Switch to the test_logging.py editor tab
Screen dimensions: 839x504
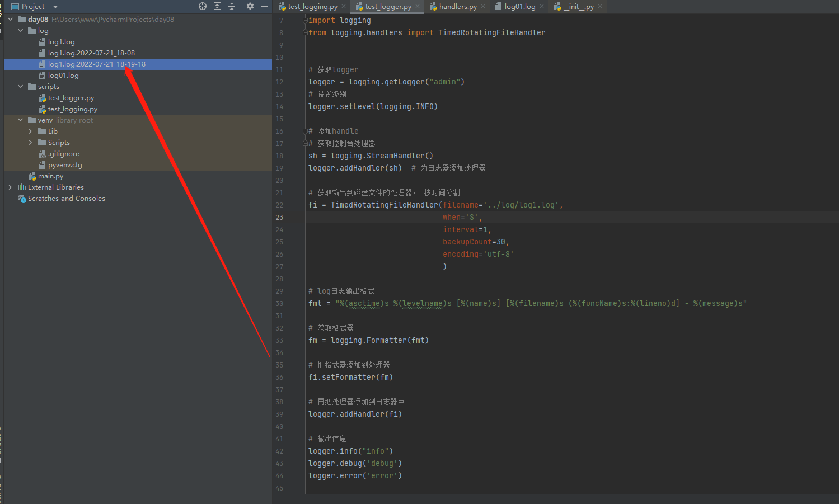click(312, 7)
